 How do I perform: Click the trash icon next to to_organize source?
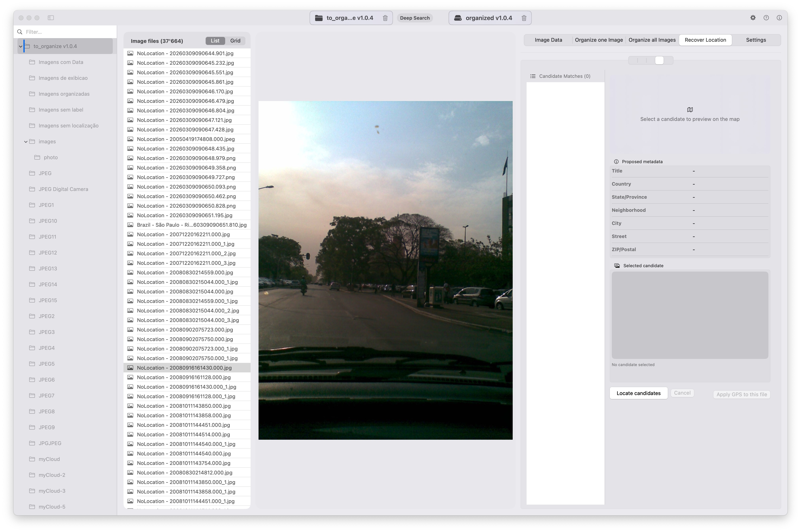(385, 18)
